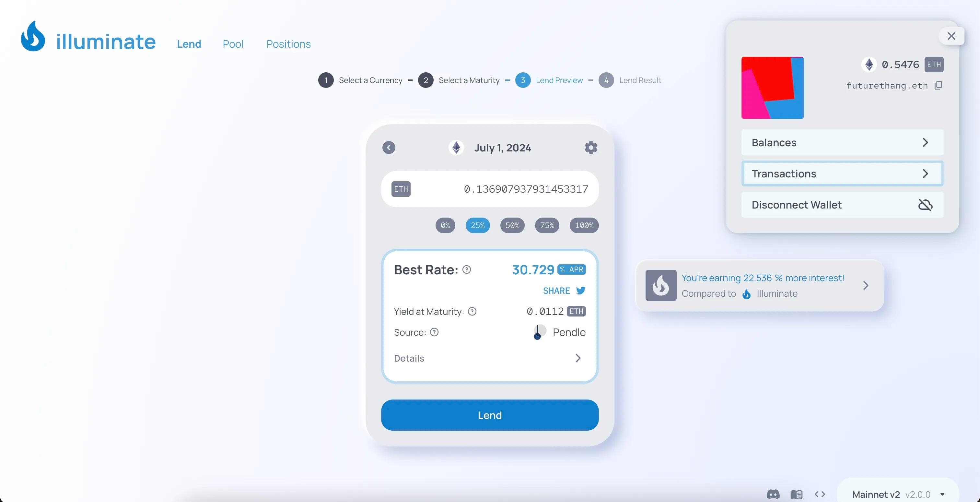980x502 pixels.
Task: Click the ETH currency icon in input field
Action: point(401,189)
